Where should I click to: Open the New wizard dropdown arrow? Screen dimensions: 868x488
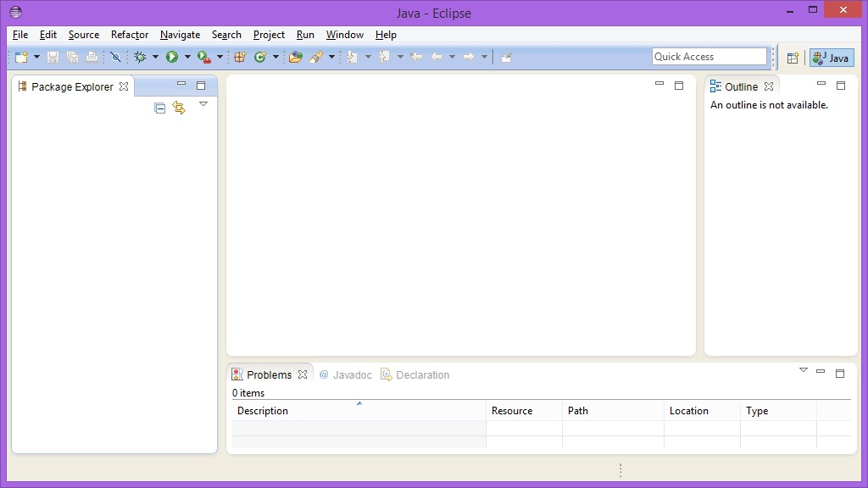36,57
